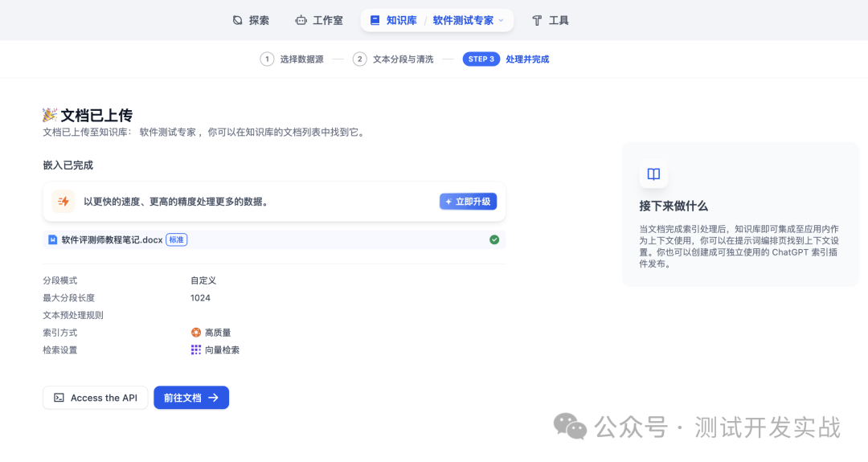The height and width of the screenshot is (462, 868).
Task: Click the step 2 circled number
Action: (x=360, y=59)
